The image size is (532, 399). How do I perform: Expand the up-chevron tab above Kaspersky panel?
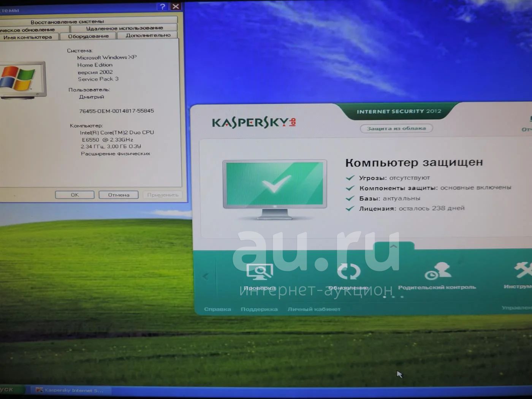[394, 246]
